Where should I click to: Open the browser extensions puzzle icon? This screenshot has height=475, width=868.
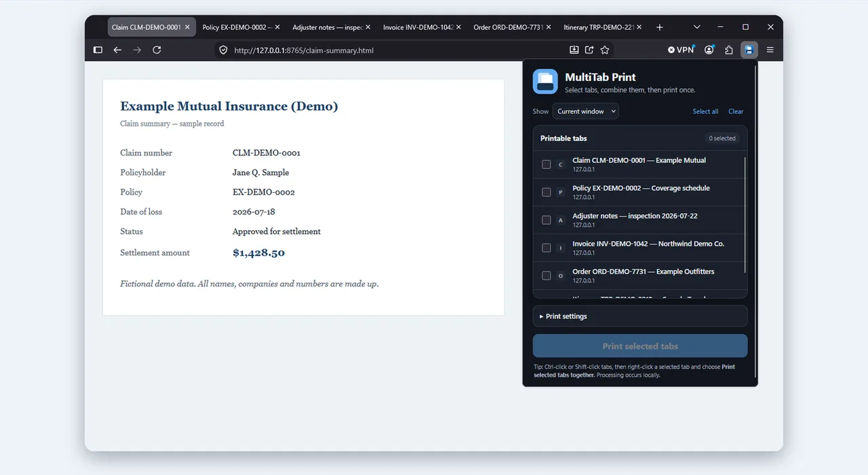coord(729,50)
